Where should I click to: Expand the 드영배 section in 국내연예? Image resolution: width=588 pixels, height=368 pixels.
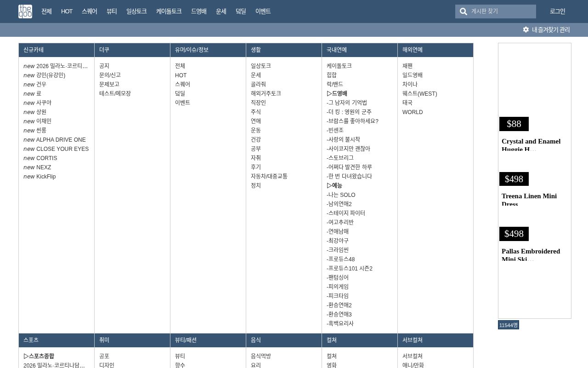[x=337, y=93]
